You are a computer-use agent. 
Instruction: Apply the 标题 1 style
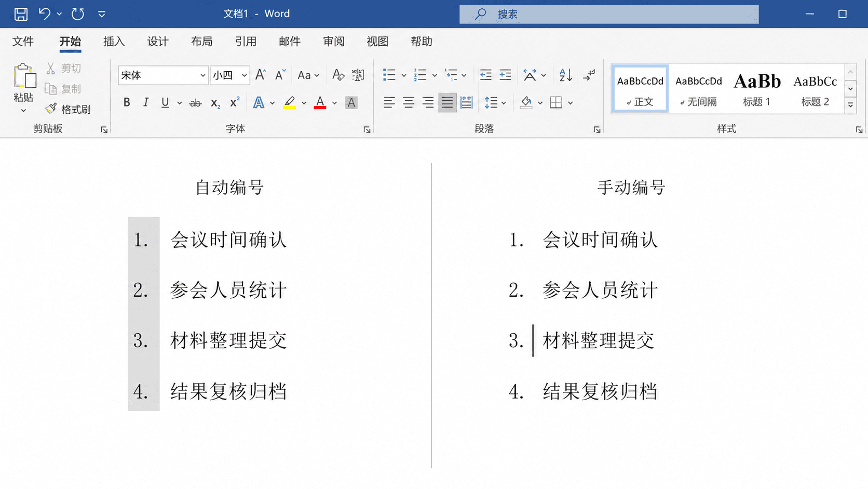[x=757, y=88]
